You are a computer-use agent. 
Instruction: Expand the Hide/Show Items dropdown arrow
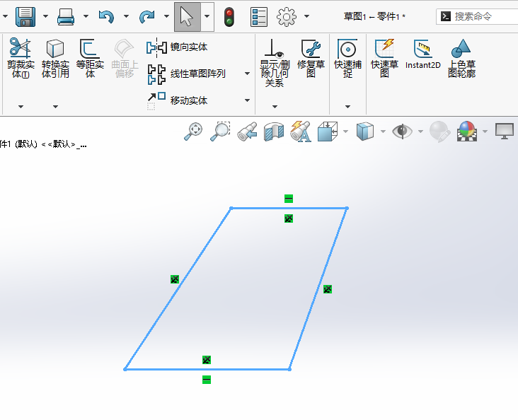[420, 132]
